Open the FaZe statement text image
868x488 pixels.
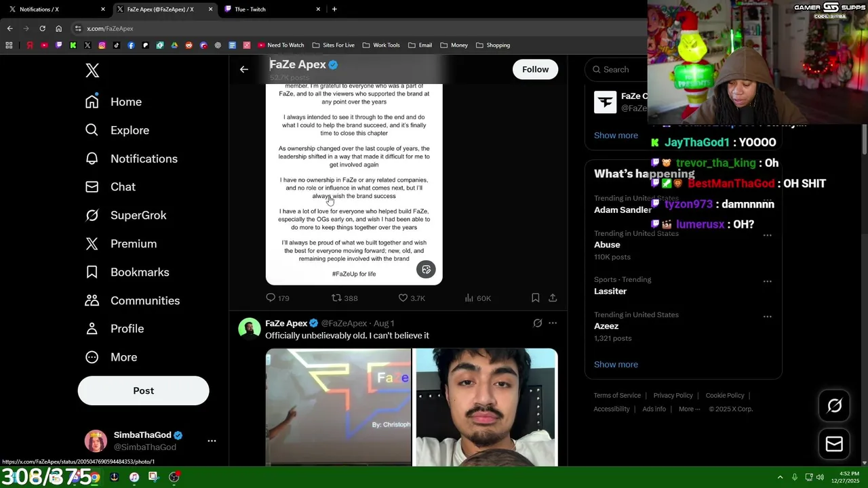tap(354, 183)
